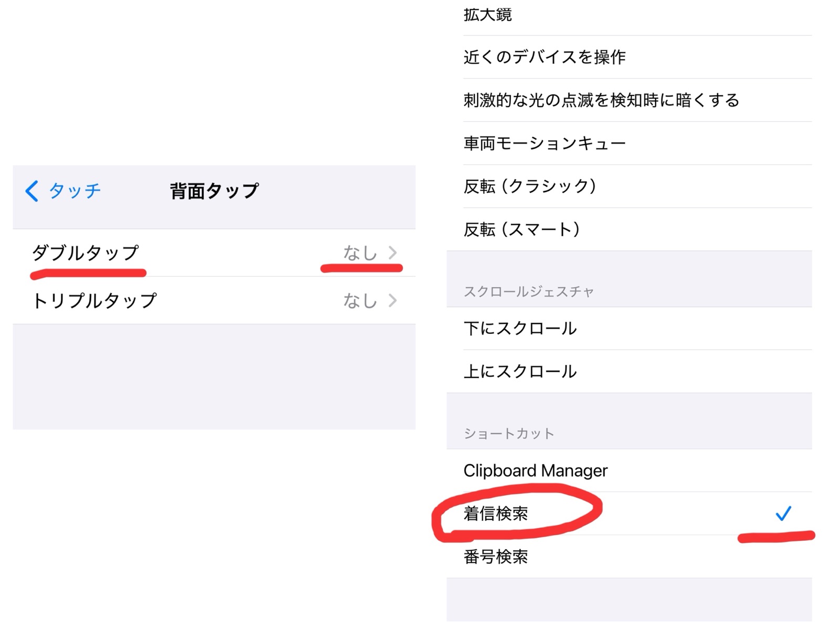Tap the blue checkmark on 着信検索
The width and height of the screenshot is (840, 630).
(x=783, y=513)
